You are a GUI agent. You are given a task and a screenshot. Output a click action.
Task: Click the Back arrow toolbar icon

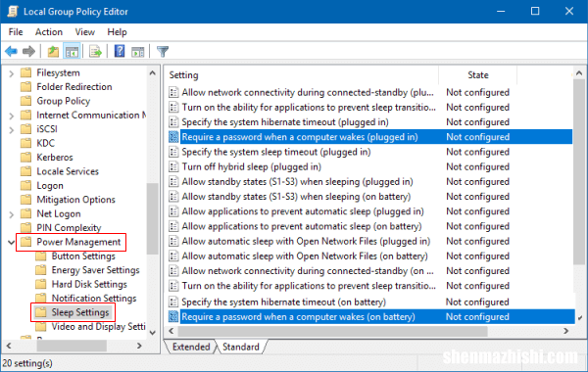click(11, 51)
